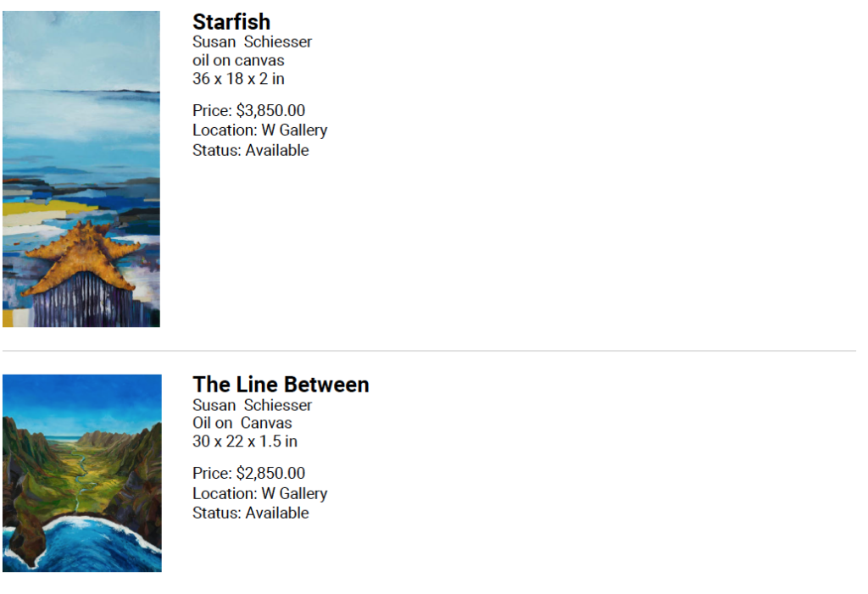The width and height of the screenshot is (868, 594).
Task: Select artist name under Starfish
Action: [252, 42]
